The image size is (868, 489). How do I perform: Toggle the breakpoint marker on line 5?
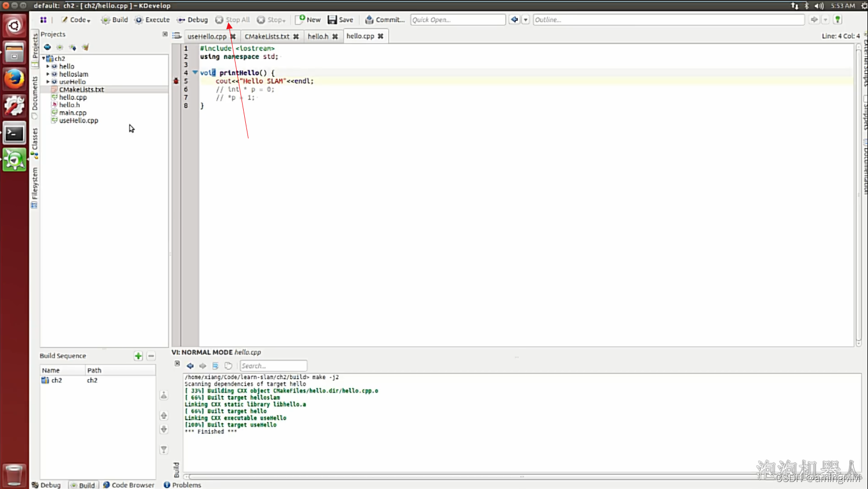point(176,81)
